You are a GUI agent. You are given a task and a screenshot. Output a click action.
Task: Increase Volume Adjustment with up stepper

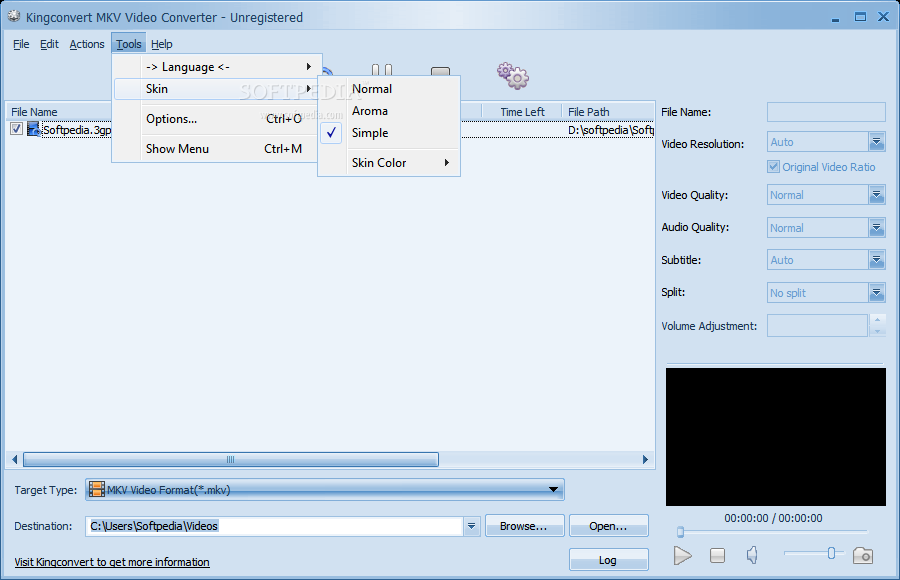tap(877, 320)
